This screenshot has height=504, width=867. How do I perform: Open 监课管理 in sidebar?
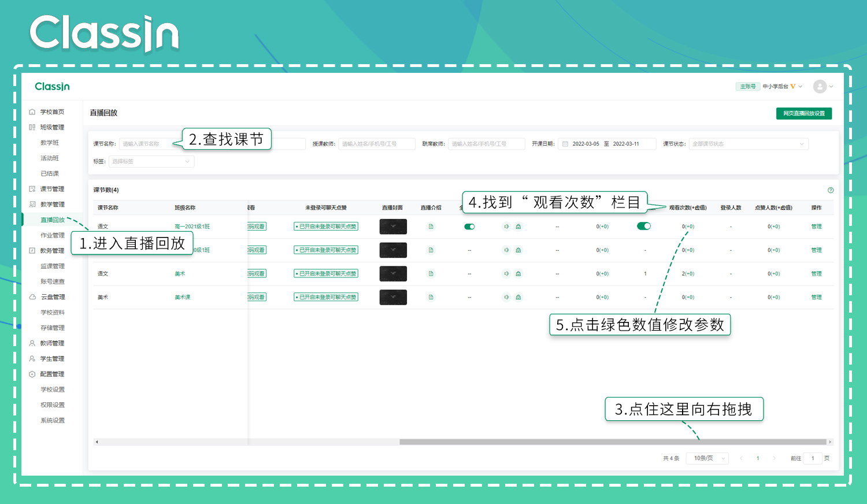(x=53, y=266)
